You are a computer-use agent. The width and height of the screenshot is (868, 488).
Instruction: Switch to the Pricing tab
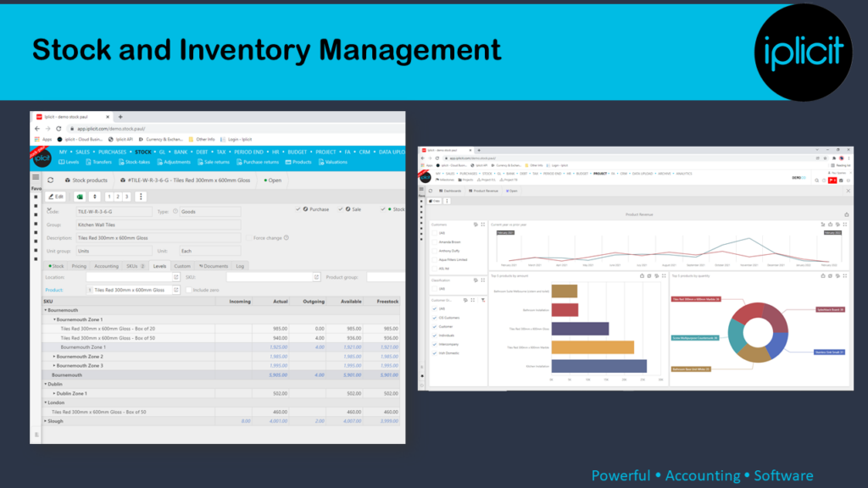pos(79,266)
